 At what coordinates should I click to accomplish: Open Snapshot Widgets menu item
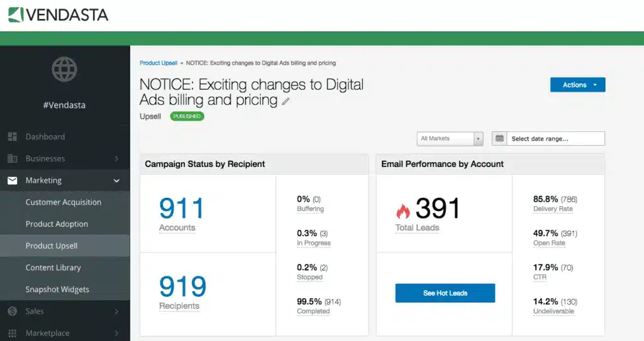pyautogui.click(x=57, y=290)
